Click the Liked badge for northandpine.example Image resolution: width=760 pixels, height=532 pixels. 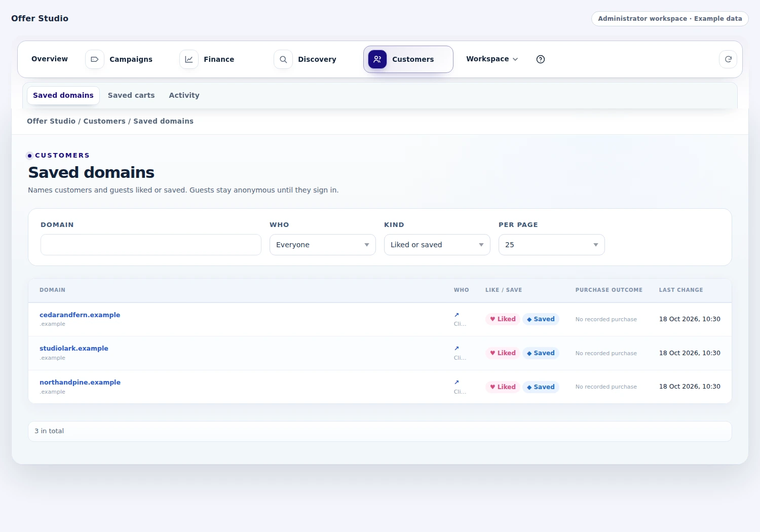[503, 387]
